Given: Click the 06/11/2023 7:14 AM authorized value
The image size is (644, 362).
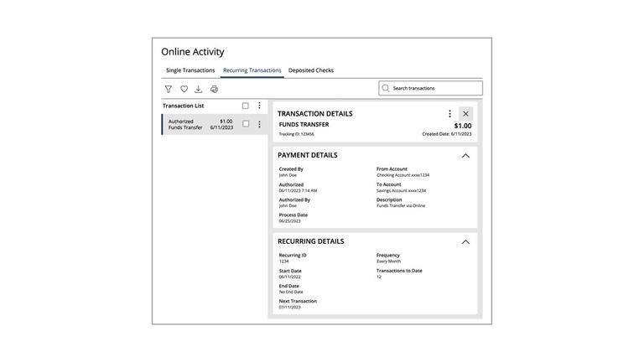Looking at the screenshot, I should (298, 191).
